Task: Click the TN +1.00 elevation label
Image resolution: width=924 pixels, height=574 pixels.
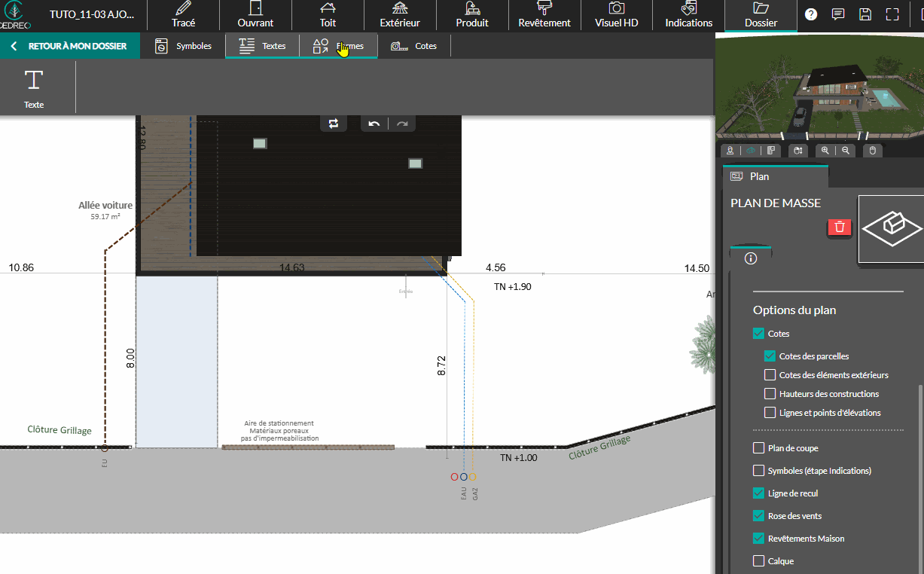Action: (x=519, y=458)
